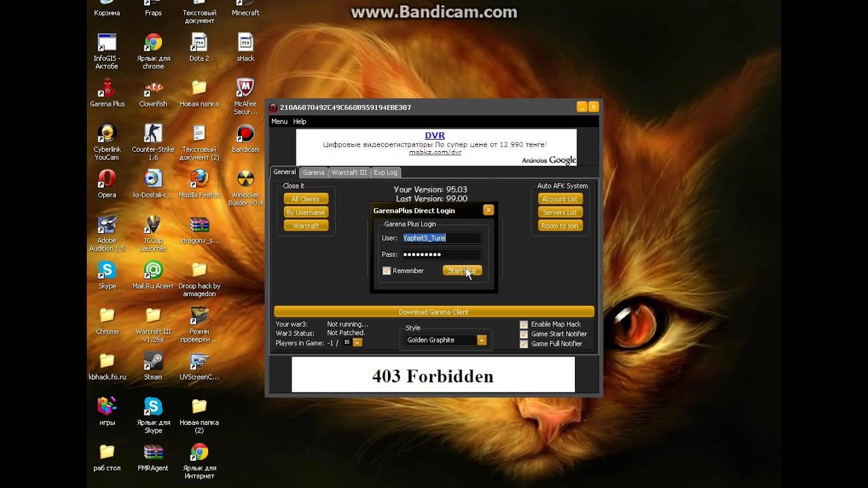Viewport: 868px width, 488px height.
Task: Open the Account List button
Action: (560, 199)
